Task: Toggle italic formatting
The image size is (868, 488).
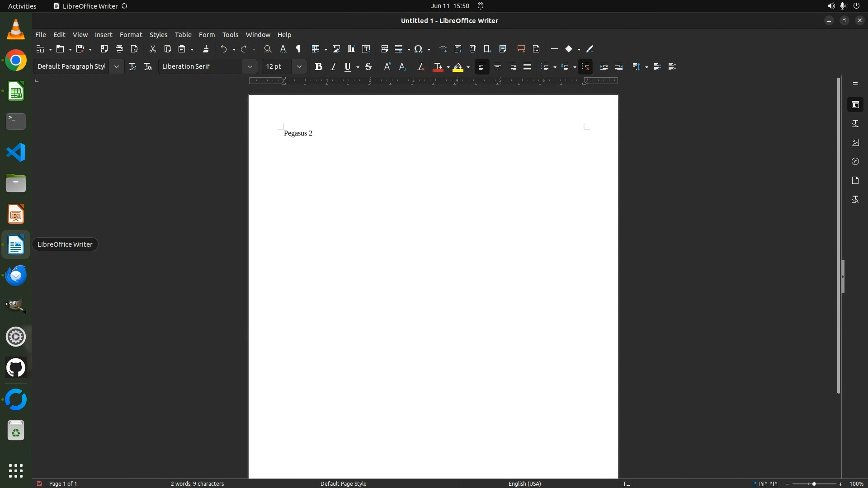Action: point(333,66)
